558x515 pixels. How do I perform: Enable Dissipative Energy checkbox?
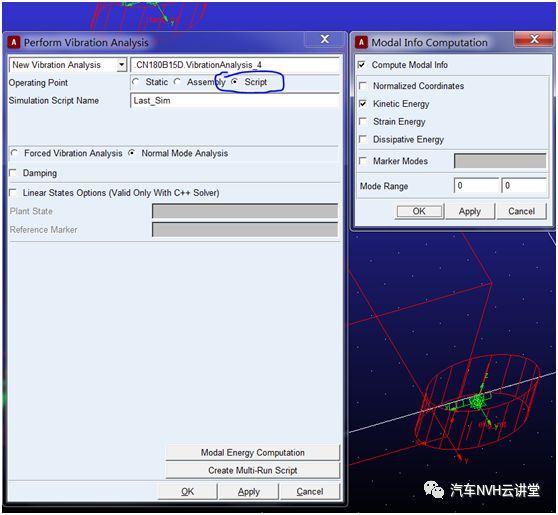[363, 139]
